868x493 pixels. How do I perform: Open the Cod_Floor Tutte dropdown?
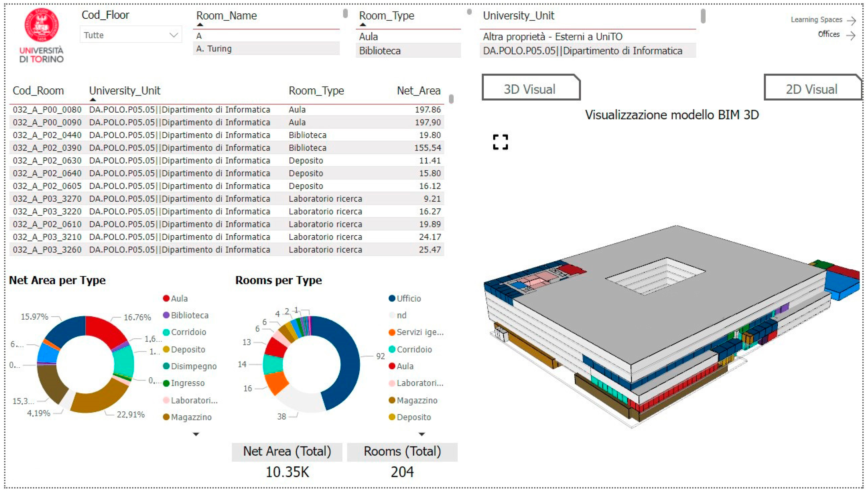pyautogui.click(x=131, y=35)
